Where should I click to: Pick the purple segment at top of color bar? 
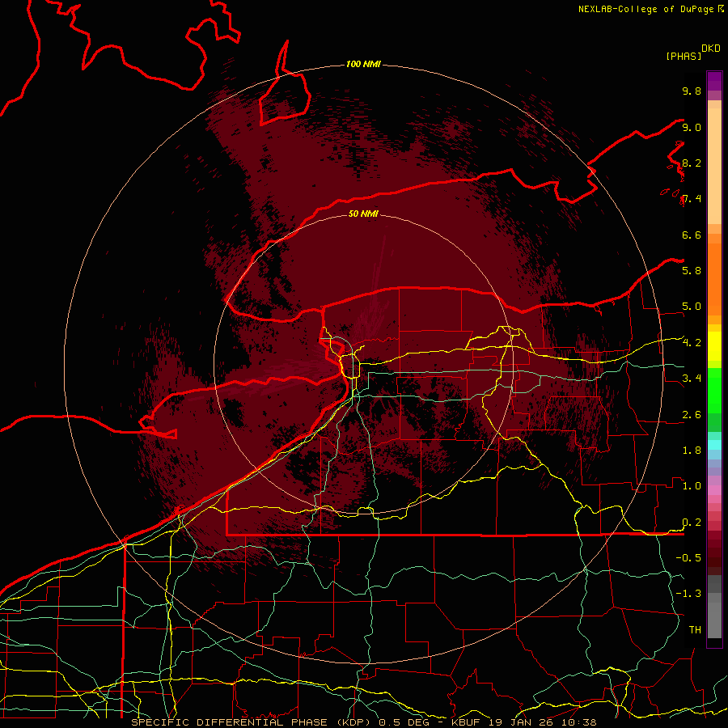click(x=714, y=81)
